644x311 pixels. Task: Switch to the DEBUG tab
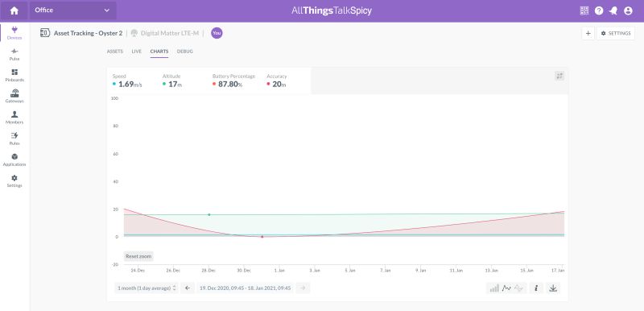pyautogui.click(x=185, y=52)
